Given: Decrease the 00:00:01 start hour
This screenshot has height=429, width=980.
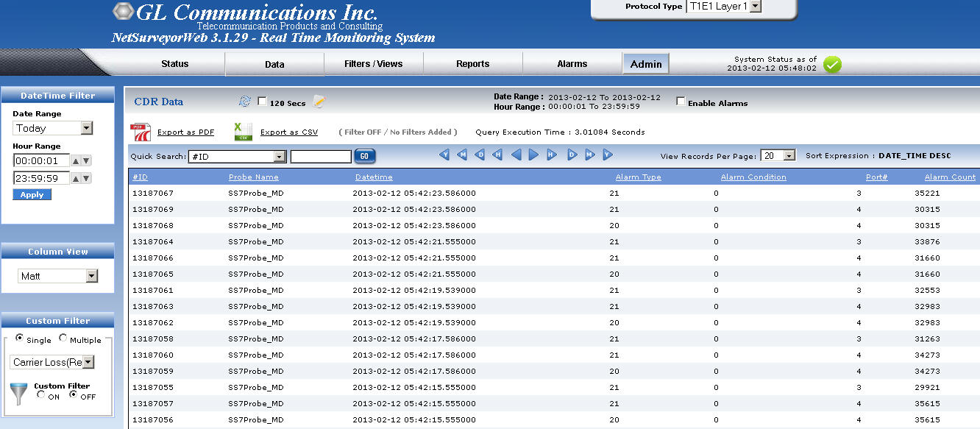Looking at the screenshot, I should coord(86,160).
